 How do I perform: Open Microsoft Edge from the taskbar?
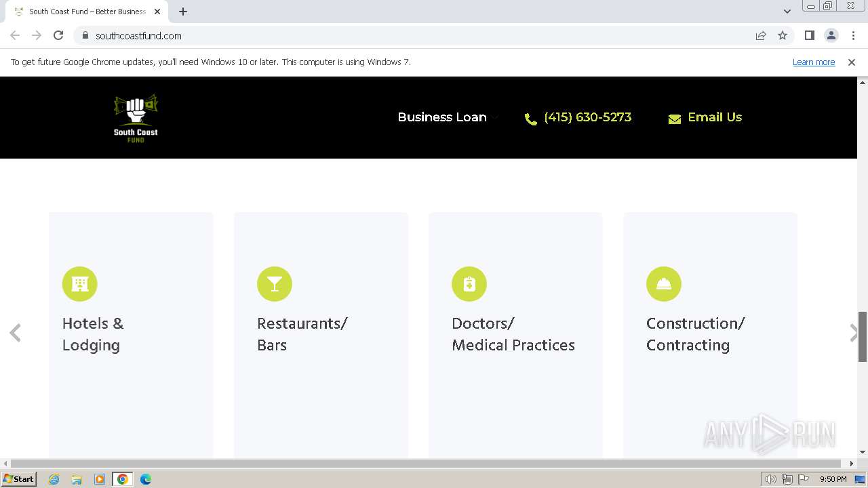[x=146, y=479]
